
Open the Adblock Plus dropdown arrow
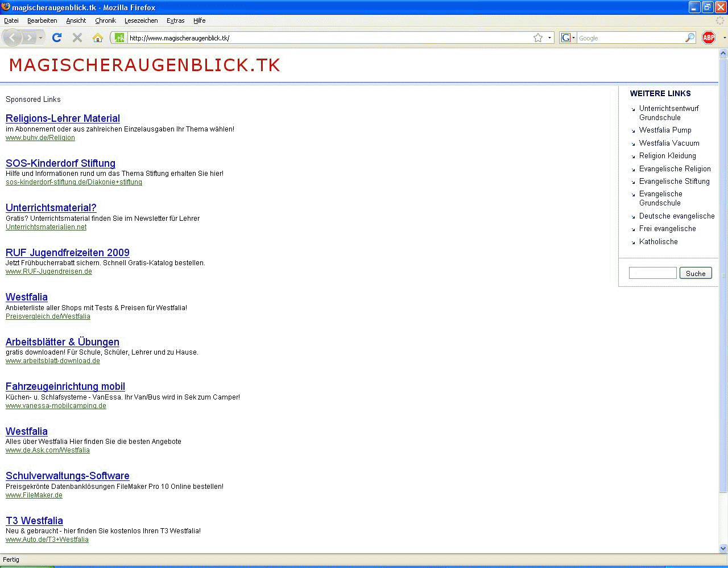724,38
